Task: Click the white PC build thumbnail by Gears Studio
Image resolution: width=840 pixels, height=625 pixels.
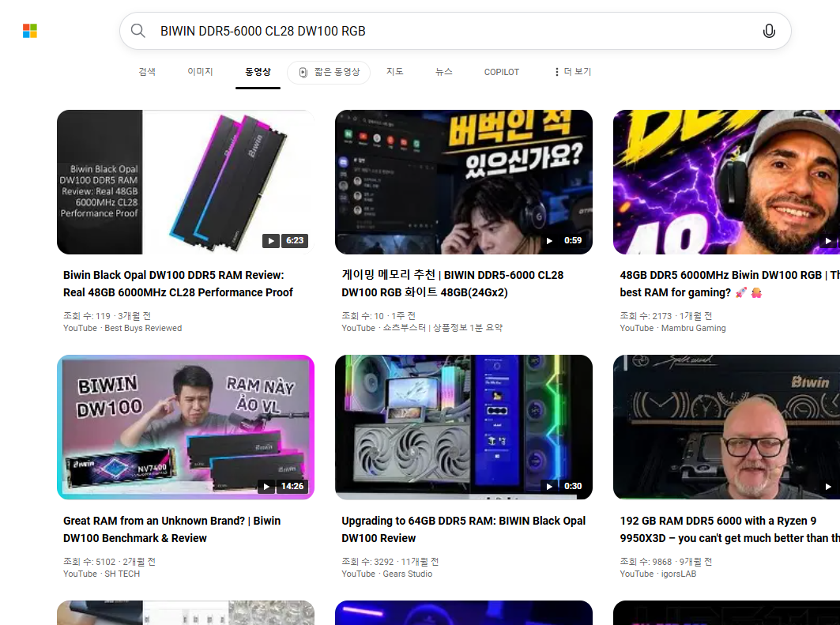Action: [x=463, y=427]
